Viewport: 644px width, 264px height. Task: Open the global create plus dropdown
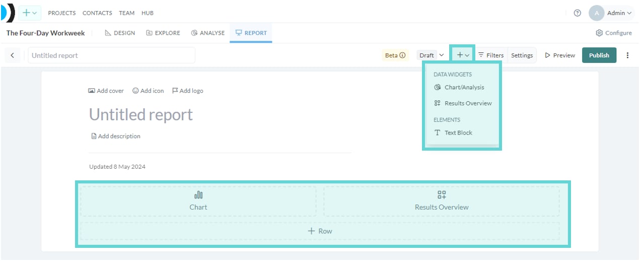(x=30, y=13)
